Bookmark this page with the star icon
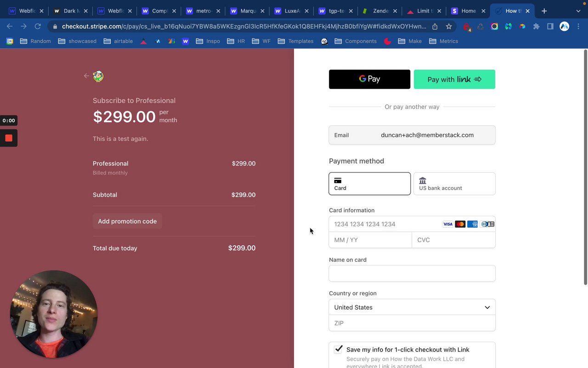Viewport: 588px width, 368px height. coord(449,27)
